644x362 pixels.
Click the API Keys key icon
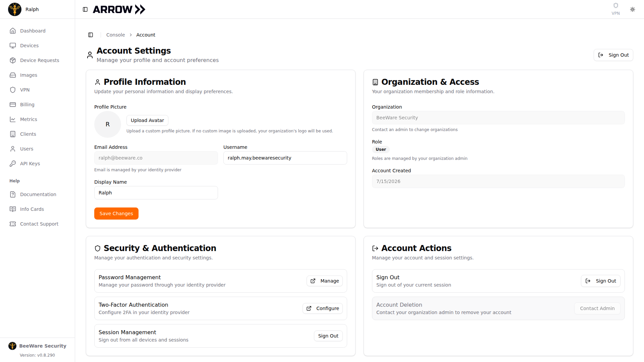13,164
